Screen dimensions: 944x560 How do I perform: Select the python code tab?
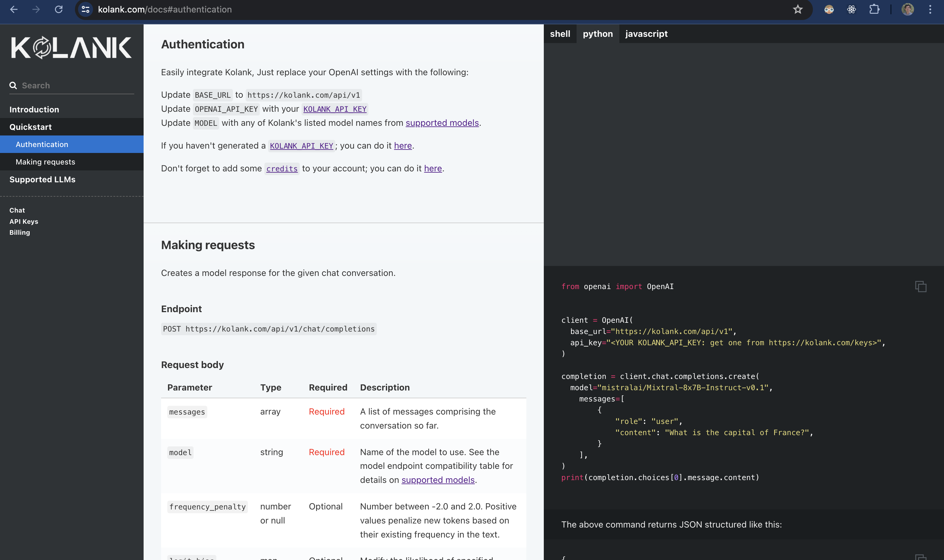click(597, 34)
